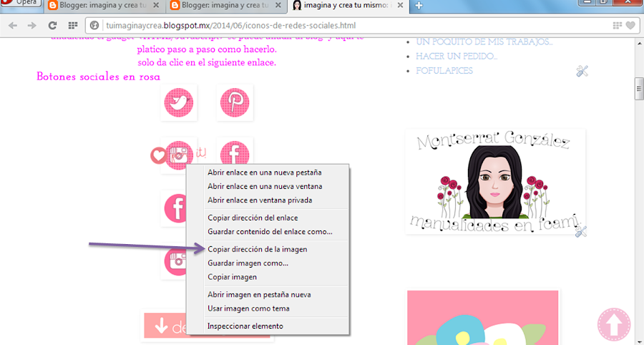The height and width of the screenshot is (345, 644).
Task: Click the pink Twitter bird icon
Action: [179, 102]
